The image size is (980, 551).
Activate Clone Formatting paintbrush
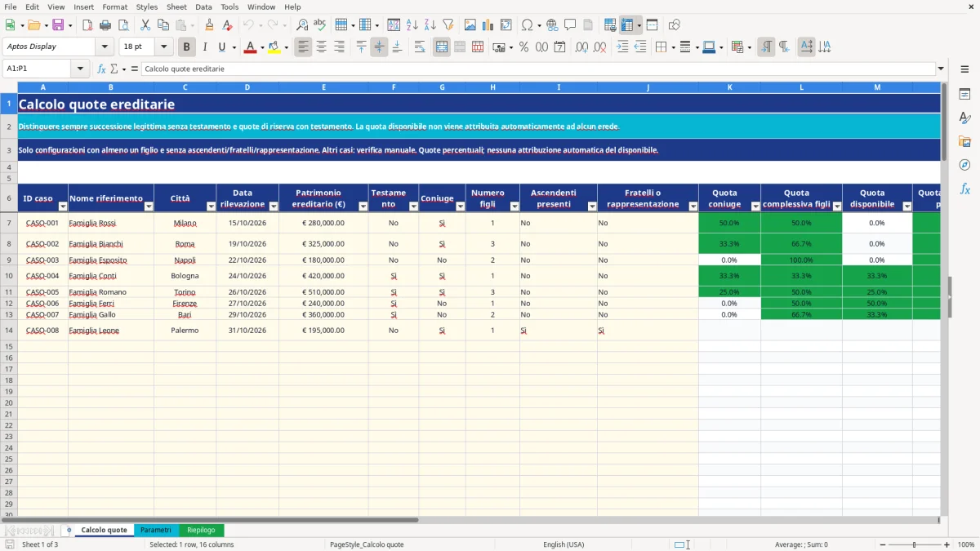coord(210,24)
